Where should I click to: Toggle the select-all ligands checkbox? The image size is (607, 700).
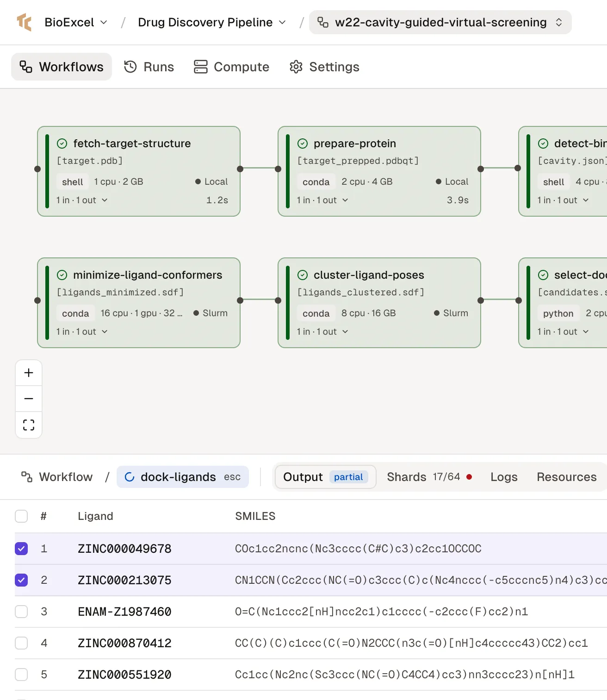[21, 516]
